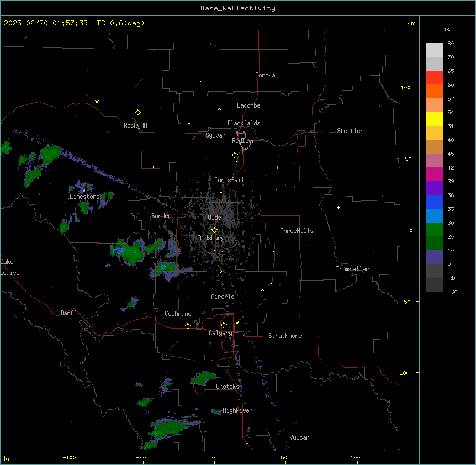The width and height of the screenshot is (476, 465).
Task: Click the Limestone label
Action: 84,197
